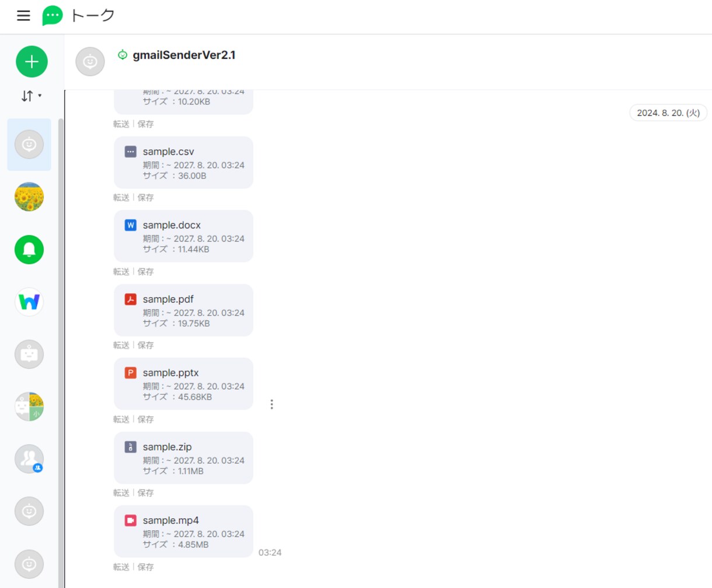Click the archive icon for sample.zip

point(131,447)
